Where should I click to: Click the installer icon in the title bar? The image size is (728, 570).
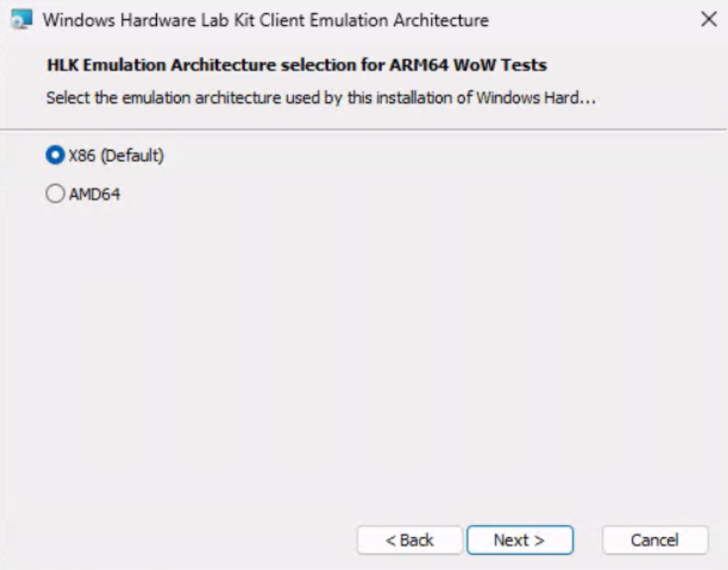[x=22, y=19]
